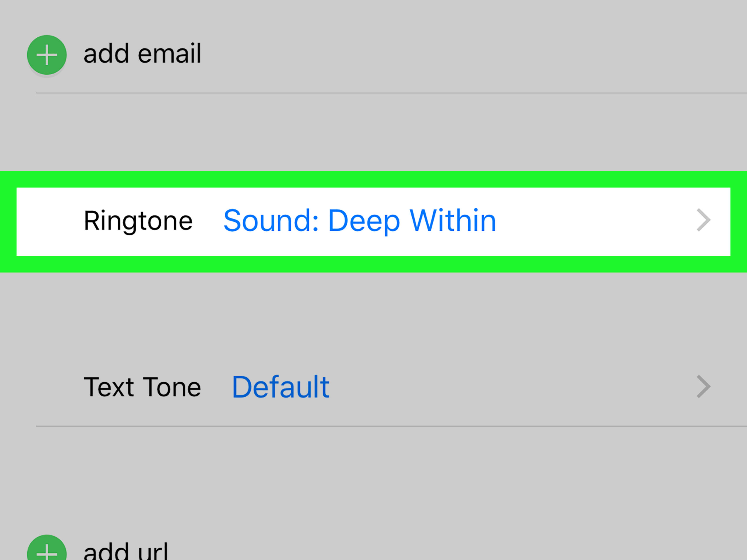Click the word email in add email
Screen dimensions: 747x560
(170, 54)
